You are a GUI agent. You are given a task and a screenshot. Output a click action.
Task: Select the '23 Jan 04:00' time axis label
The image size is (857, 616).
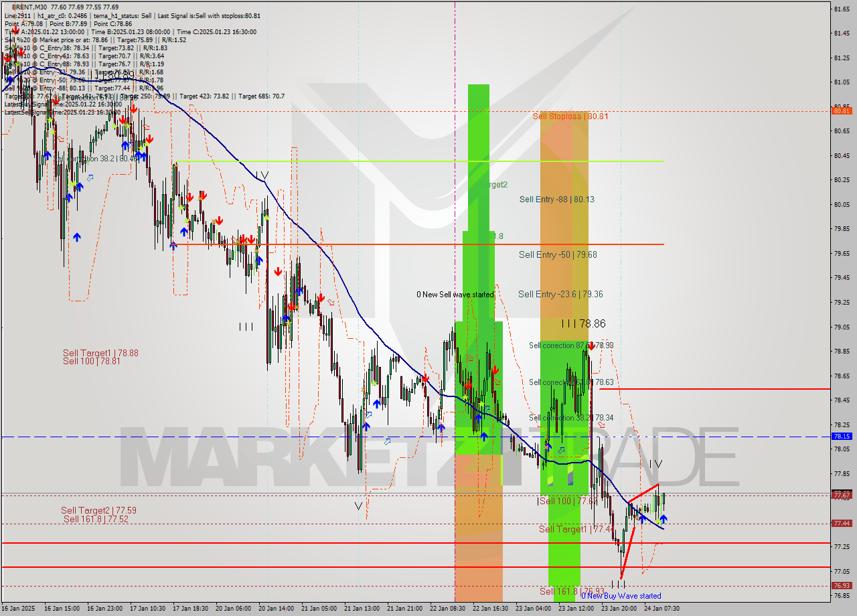click(534, 609)
